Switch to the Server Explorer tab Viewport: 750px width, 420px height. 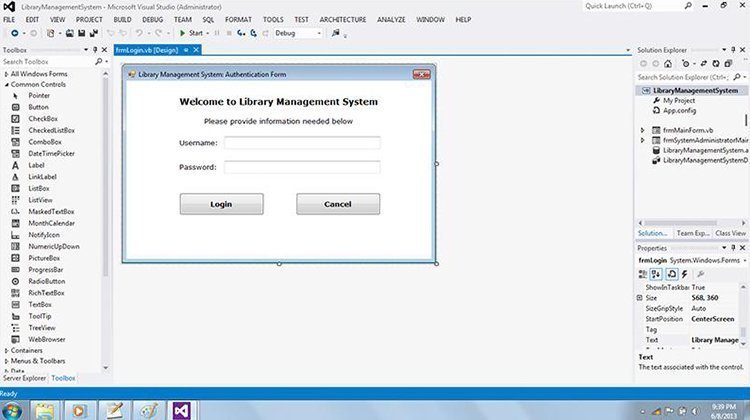(x=25, y=378)
